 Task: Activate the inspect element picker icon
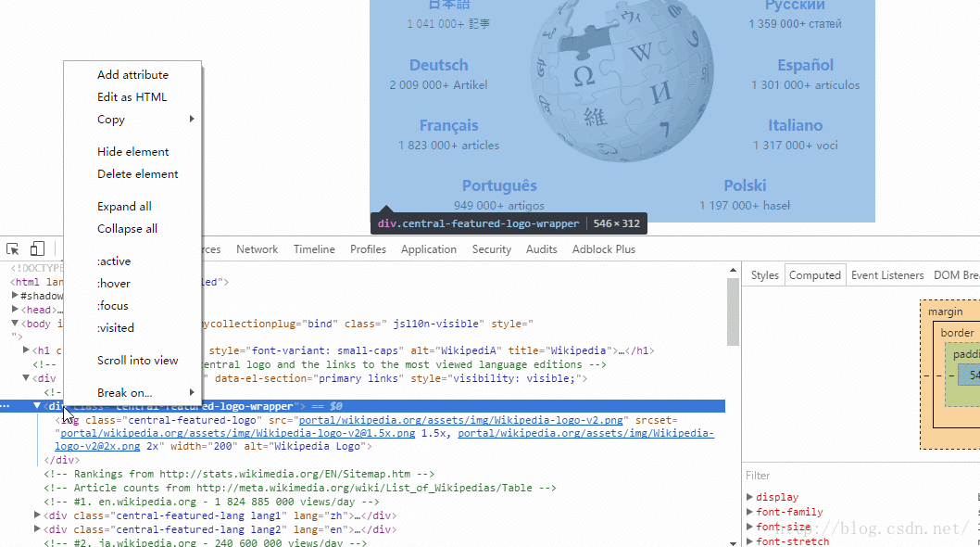point(12,249)
